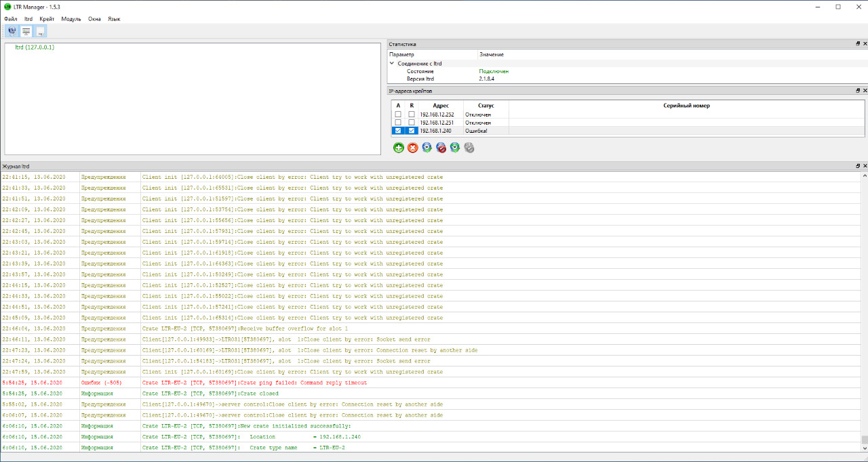Screen dimensions: 868x462
Task: Click the Значение column header
Action: (x=671, y=54)
